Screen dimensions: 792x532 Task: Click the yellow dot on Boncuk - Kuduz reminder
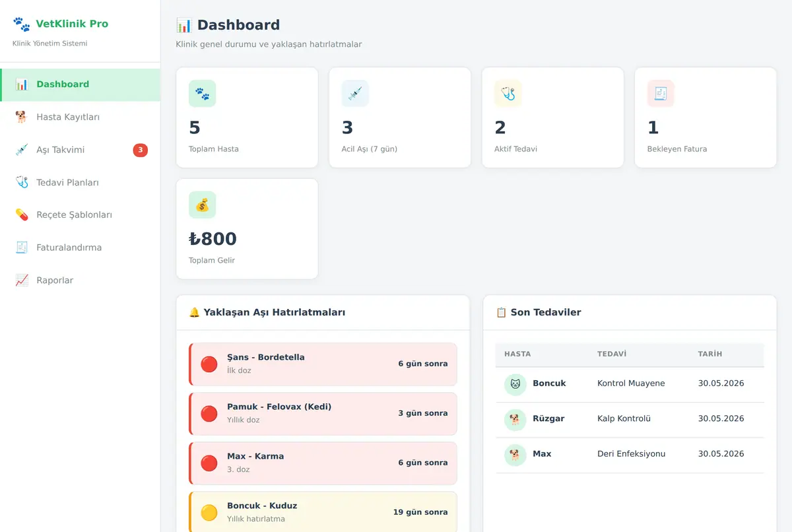pyautogui.click(x=209, y=513)
